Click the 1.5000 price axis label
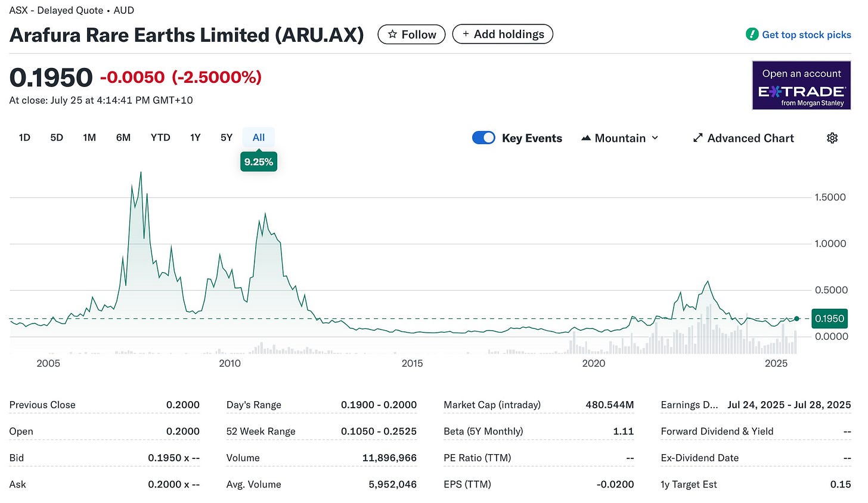The height and width of the screenshot is (503, 868). [830, 197]
